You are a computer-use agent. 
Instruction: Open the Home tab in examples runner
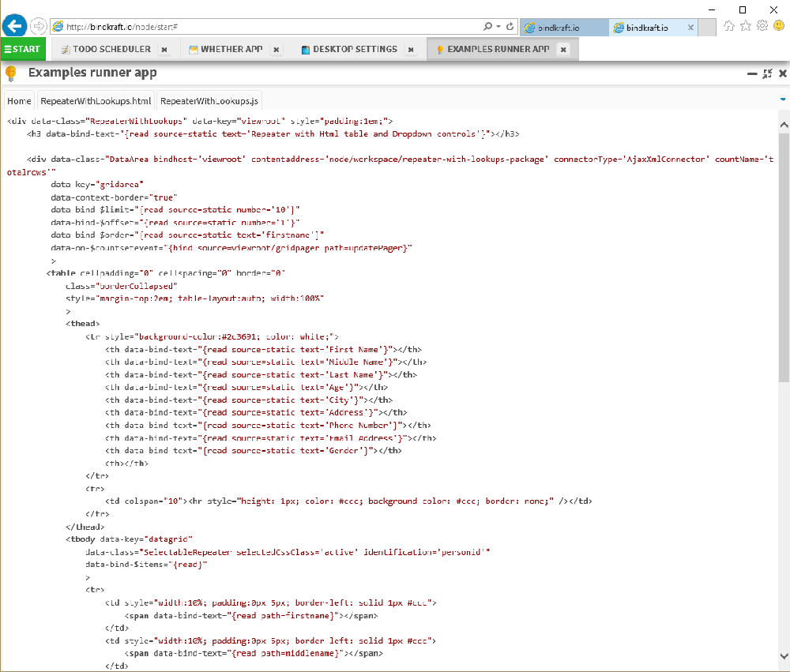tap(19, 101)
